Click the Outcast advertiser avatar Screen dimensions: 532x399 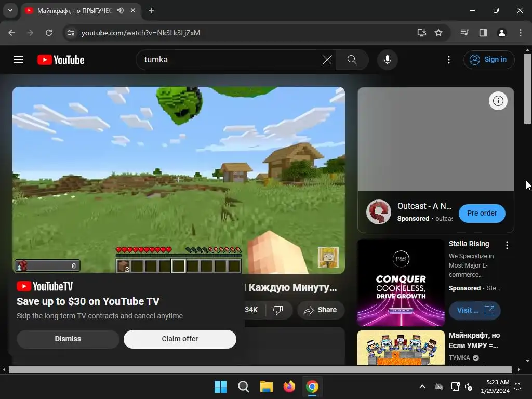tap(378, 212)
